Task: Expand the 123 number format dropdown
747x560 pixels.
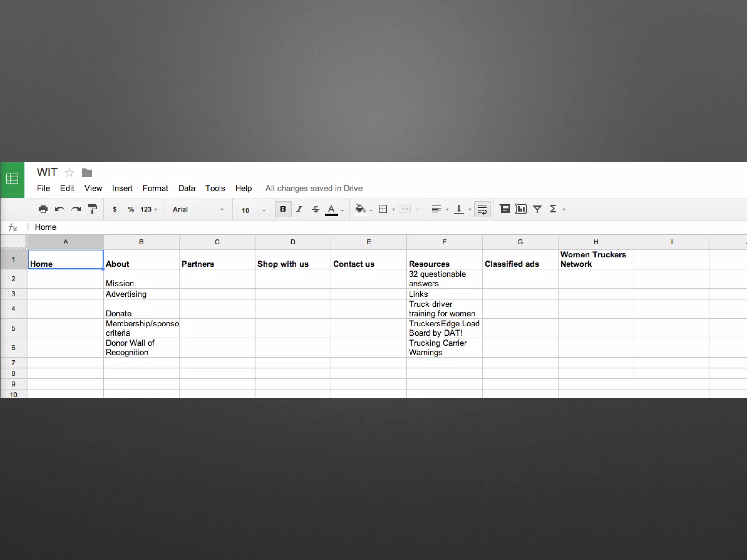Action: click(148, 209)
